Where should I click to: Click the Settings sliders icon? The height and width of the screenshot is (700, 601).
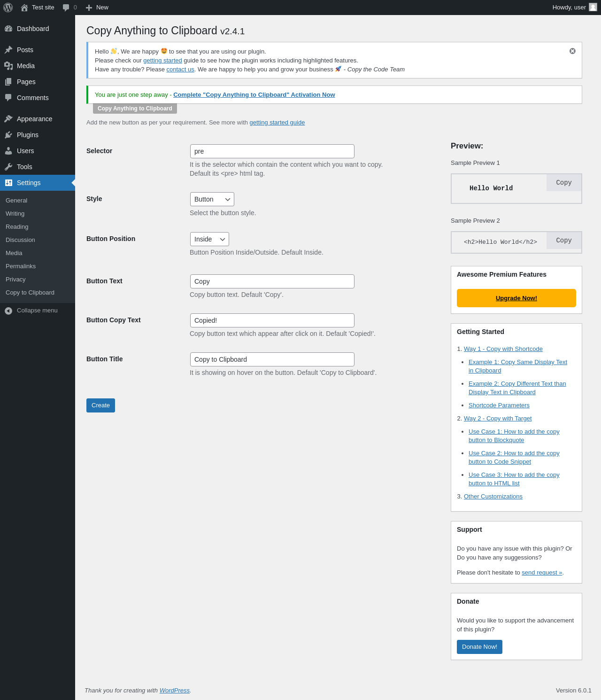click(8, 183)
